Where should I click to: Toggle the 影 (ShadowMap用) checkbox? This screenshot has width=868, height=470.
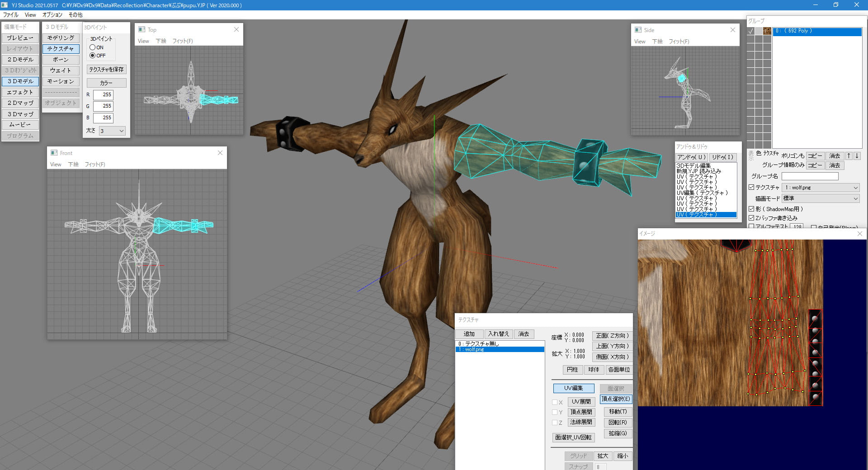pyautogui.click(x=751, y=209)
